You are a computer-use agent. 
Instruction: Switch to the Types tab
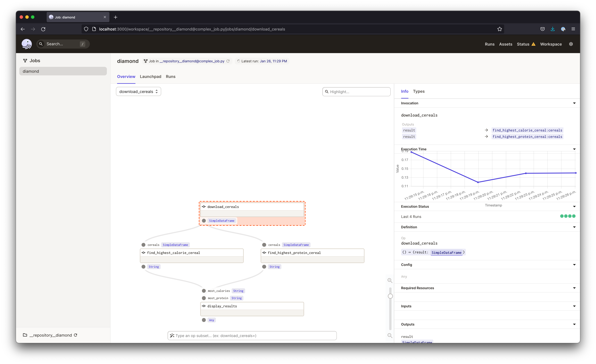click(419, 91)
